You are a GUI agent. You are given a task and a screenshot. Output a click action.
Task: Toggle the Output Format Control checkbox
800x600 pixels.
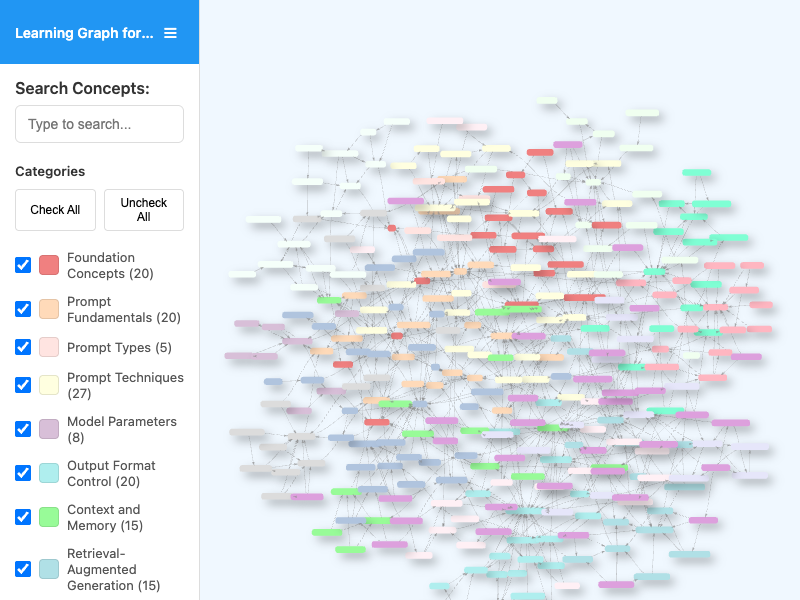click(x=23, y=473)
